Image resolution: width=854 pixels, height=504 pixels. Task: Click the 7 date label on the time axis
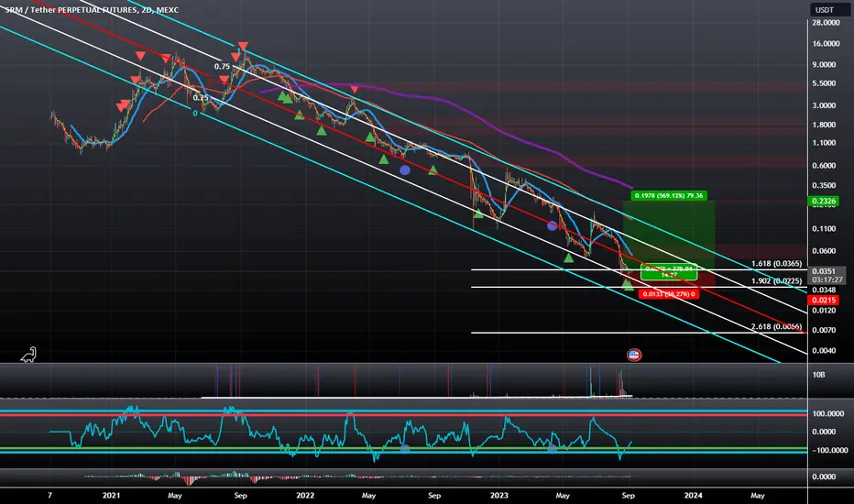49,495
